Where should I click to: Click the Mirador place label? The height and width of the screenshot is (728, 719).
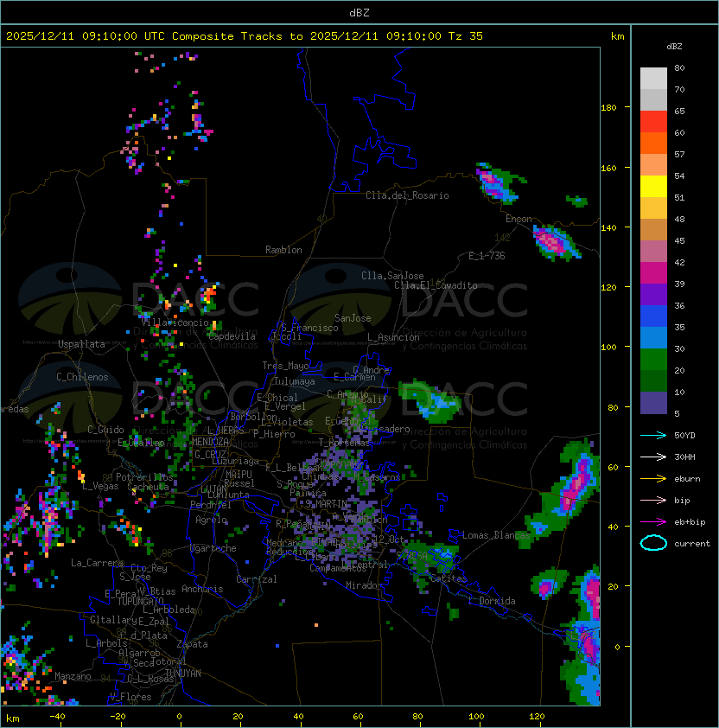[x=362, y=585]
